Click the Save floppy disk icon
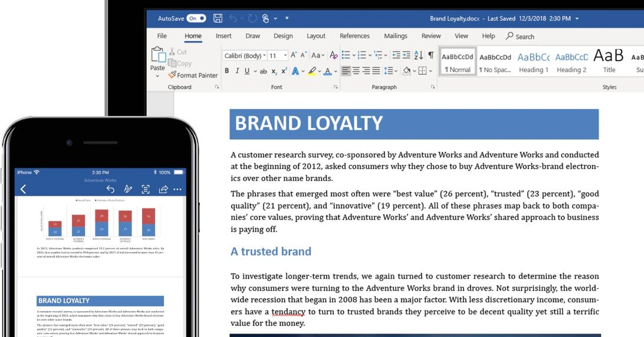 pyautogui.click(x=218, y=18)
